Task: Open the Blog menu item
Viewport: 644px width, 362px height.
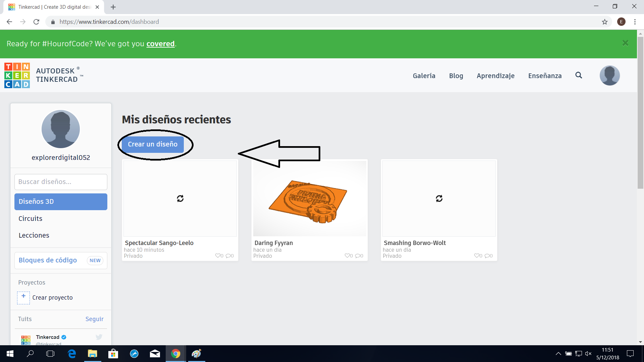Action: tap(456, 76)
